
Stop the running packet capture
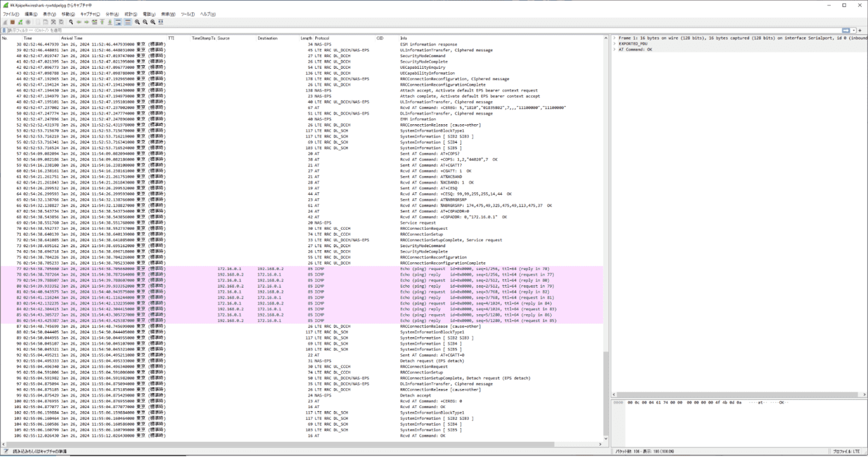click(12, 22)
